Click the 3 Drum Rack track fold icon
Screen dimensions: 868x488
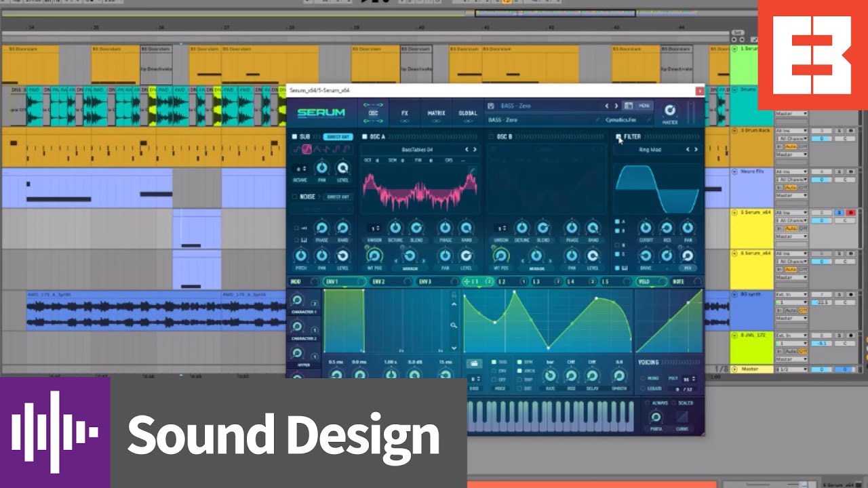click(x=735, y=131)
